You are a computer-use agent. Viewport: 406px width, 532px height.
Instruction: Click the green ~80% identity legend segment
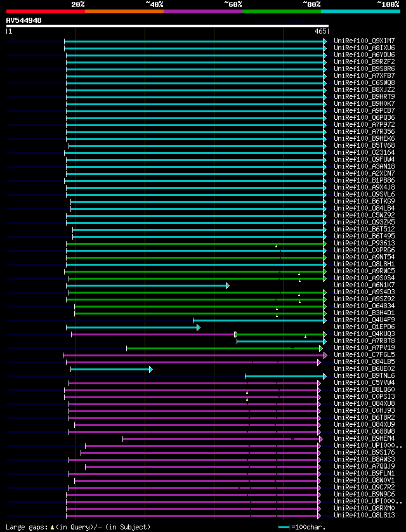coord(282,11)
